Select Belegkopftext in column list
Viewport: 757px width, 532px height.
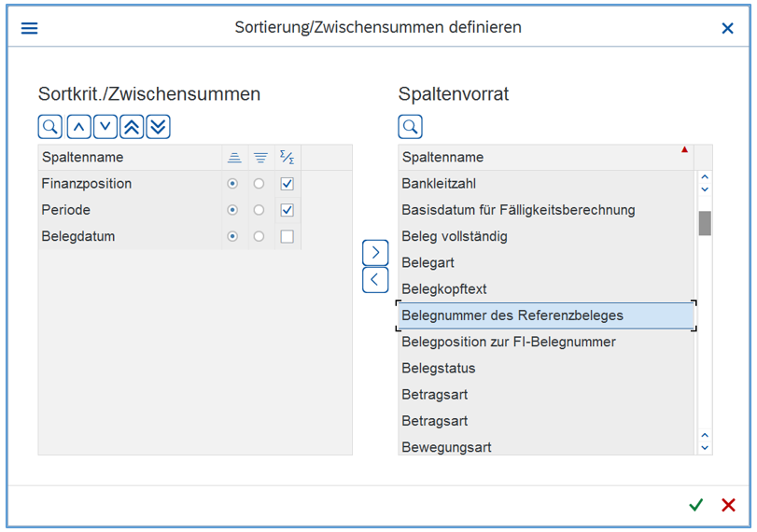(444, 289)
